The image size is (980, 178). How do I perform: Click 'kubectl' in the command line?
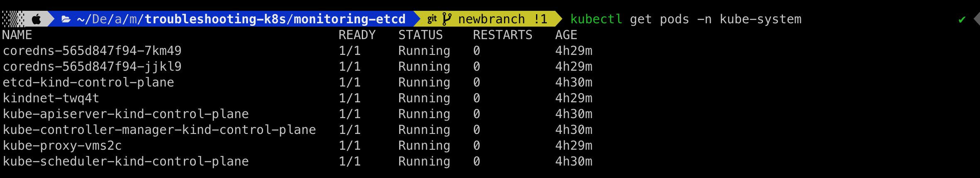pyautogui.click(x=596, y=19)
